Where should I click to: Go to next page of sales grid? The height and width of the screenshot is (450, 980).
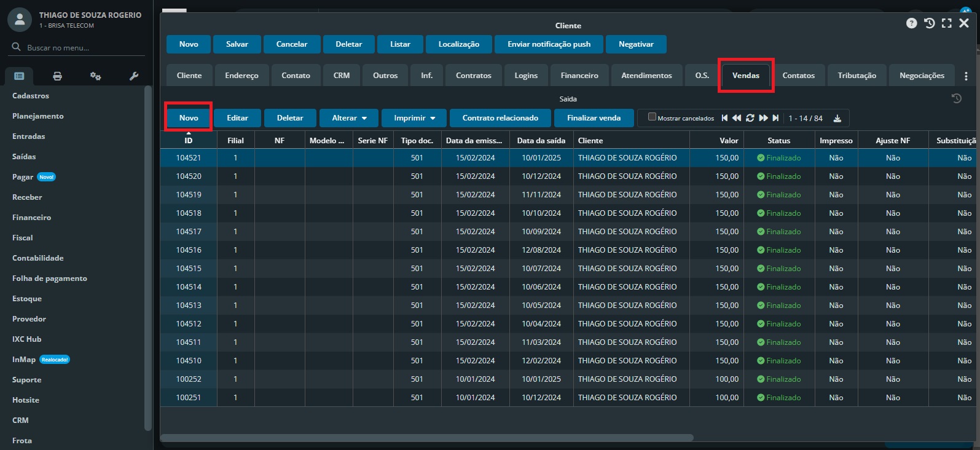click(763, 118)
